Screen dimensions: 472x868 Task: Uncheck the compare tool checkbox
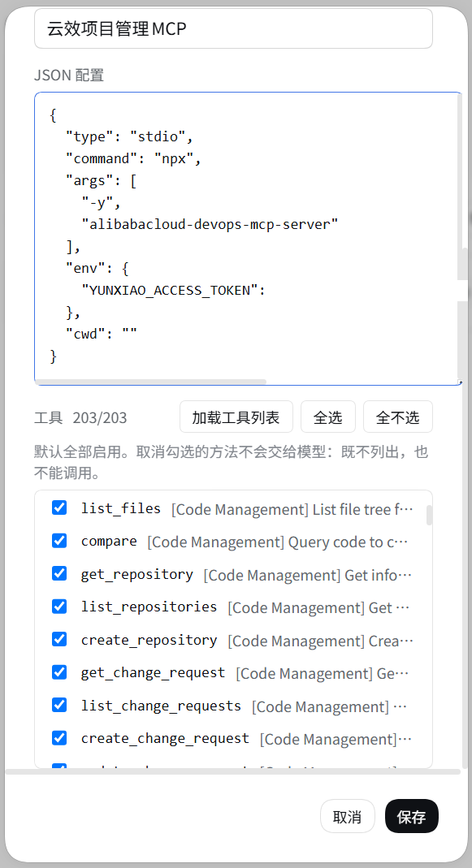click(59, 540)
